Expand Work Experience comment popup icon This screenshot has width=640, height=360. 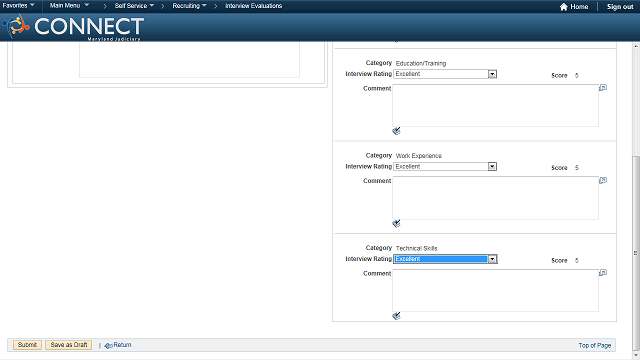pos(603,180)
